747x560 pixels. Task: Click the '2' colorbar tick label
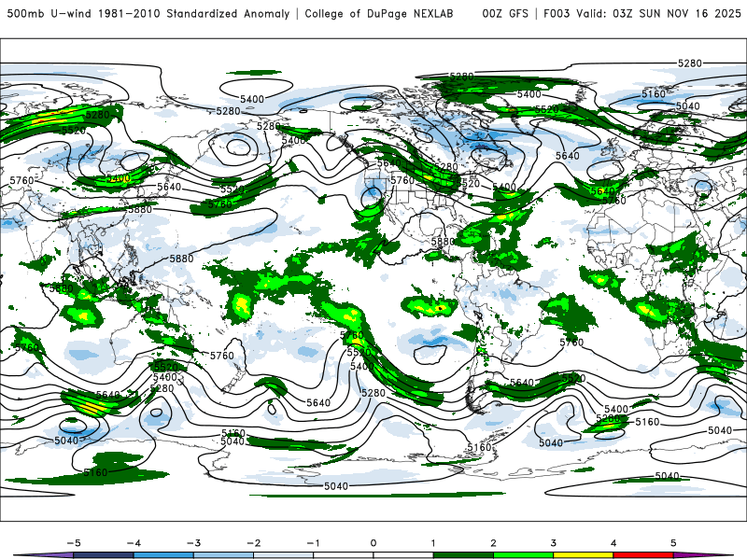point(493,543)
